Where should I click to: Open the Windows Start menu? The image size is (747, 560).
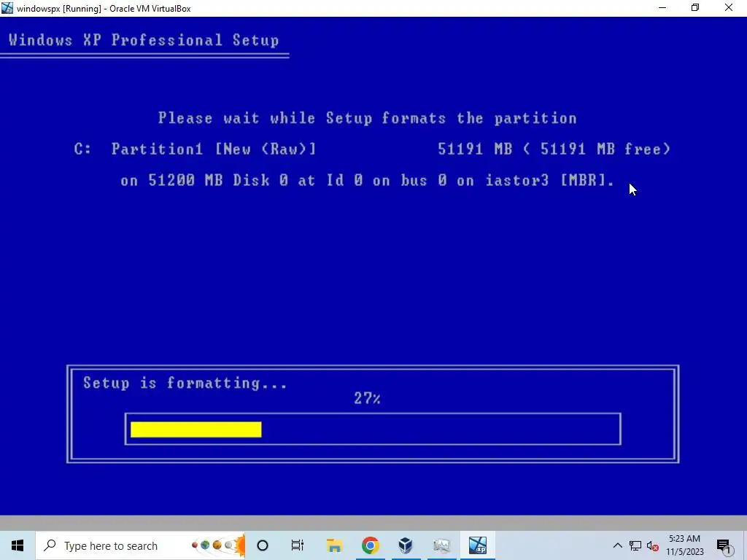[x=18, y=545]
